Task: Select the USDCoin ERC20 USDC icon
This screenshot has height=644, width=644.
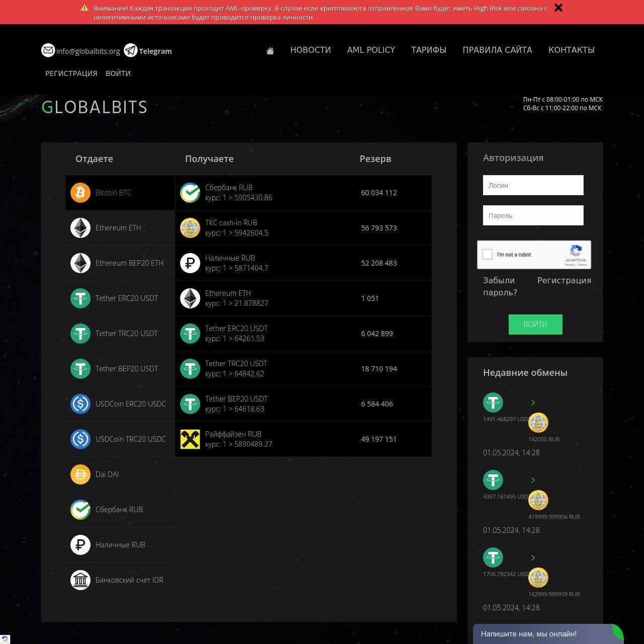Action: (80, 404)
